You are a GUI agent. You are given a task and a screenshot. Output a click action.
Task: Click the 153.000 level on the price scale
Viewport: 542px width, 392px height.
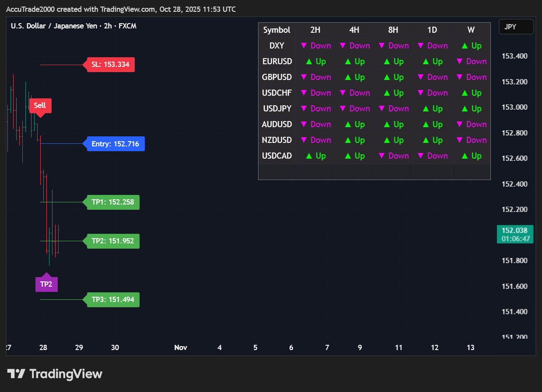pyautogui.click(x=514, y=108)
